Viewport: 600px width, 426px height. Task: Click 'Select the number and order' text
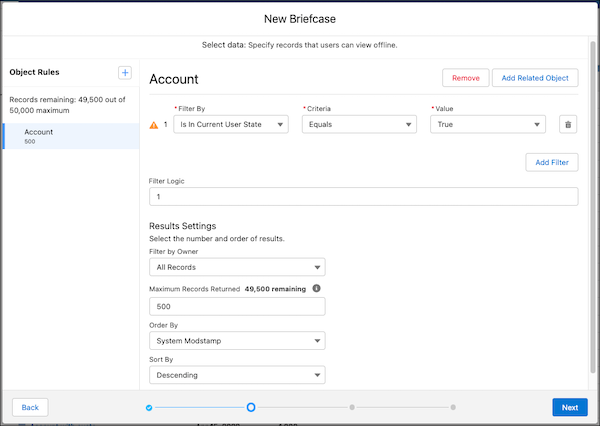tap(217, 238)
